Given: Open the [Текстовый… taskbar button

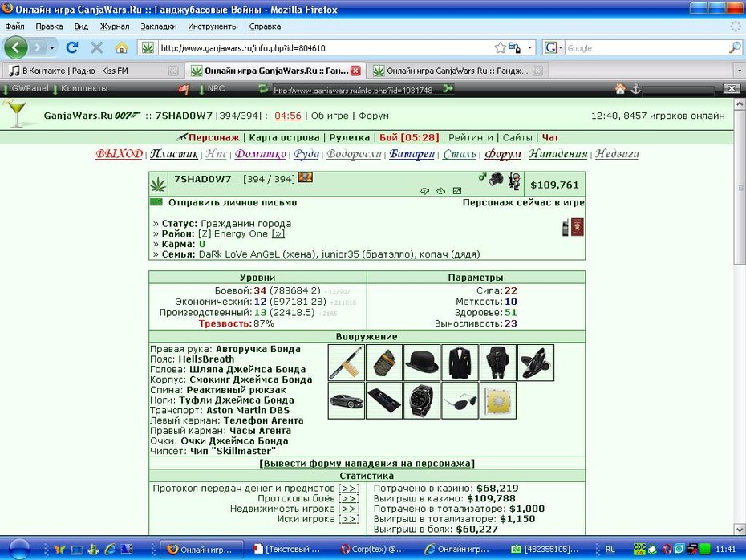Looking at the screenshot, I should point(287,550).
